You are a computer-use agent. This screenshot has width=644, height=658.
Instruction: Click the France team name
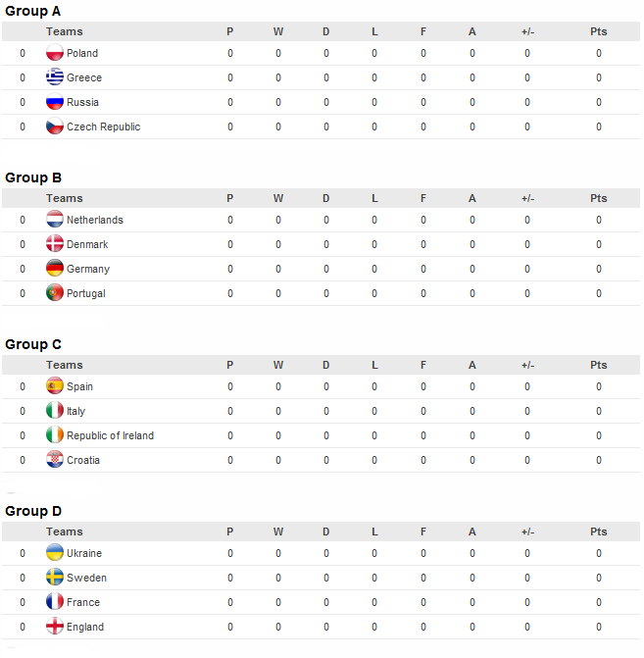(x=83, y=602)
